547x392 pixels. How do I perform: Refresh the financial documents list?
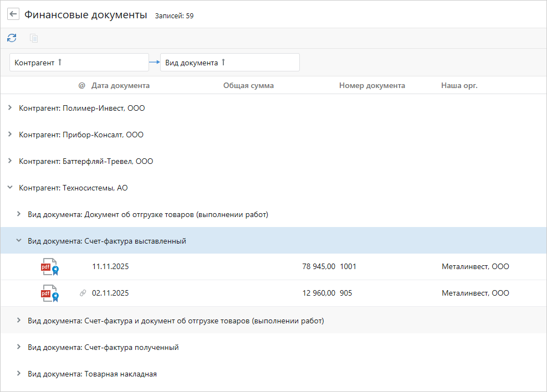(12, 38)
